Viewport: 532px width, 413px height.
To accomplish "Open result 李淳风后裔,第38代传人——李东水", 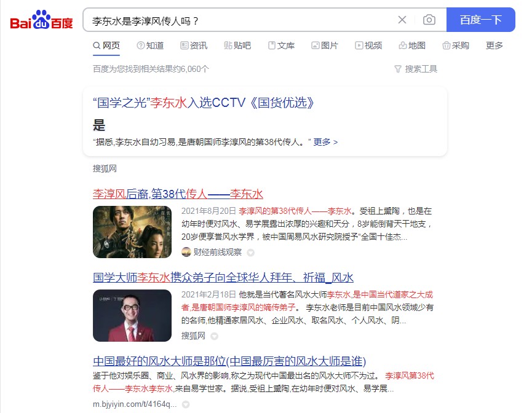I will tap(178, 194).
